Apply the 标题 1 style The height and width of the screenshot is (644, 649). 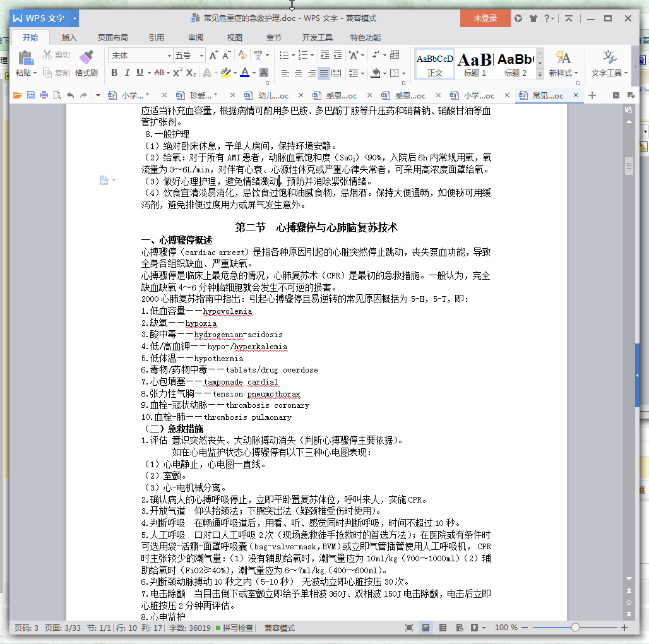click(x=475, y=63)
